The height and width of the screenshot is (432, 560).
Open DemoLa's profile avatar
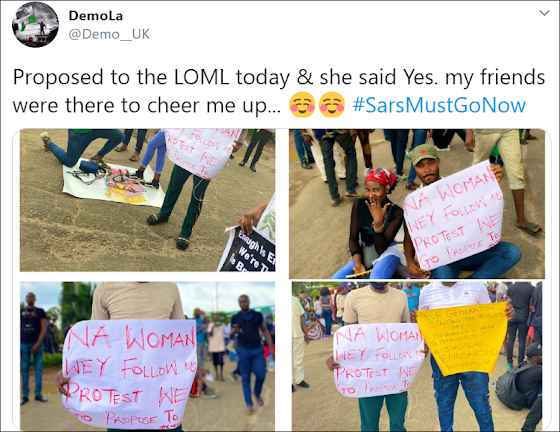coord(35,24)
